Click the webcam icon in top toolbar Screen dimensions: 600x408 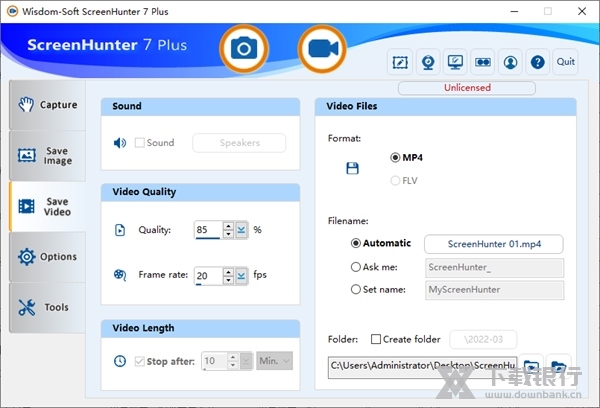pos(428,62)
